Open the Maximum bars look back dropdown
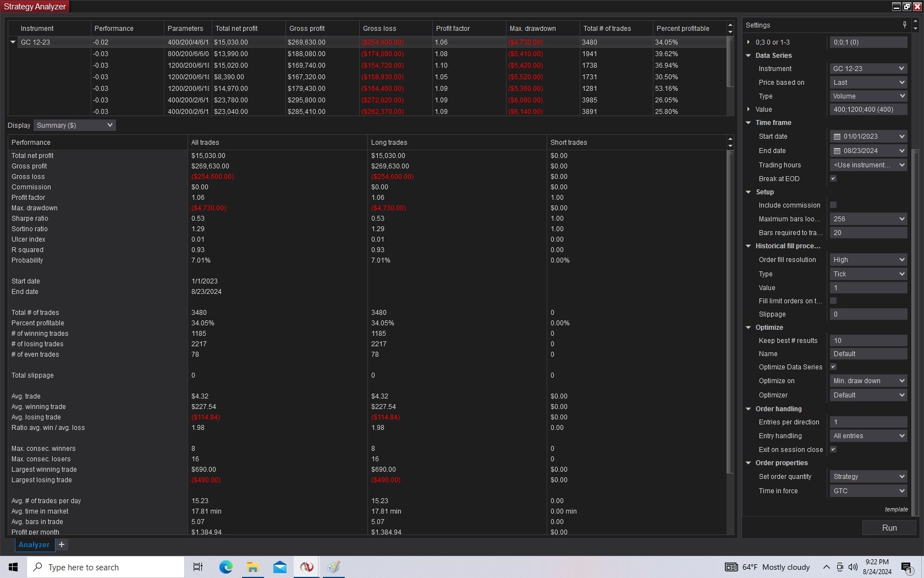 pyautogui.click(x=868, y=219)
